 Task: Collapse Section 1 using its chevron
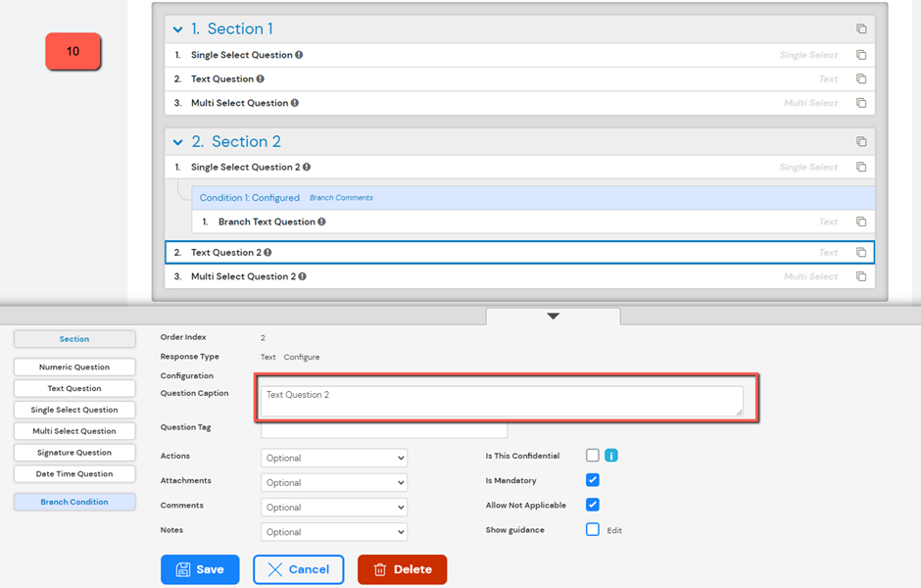(177, 29)
